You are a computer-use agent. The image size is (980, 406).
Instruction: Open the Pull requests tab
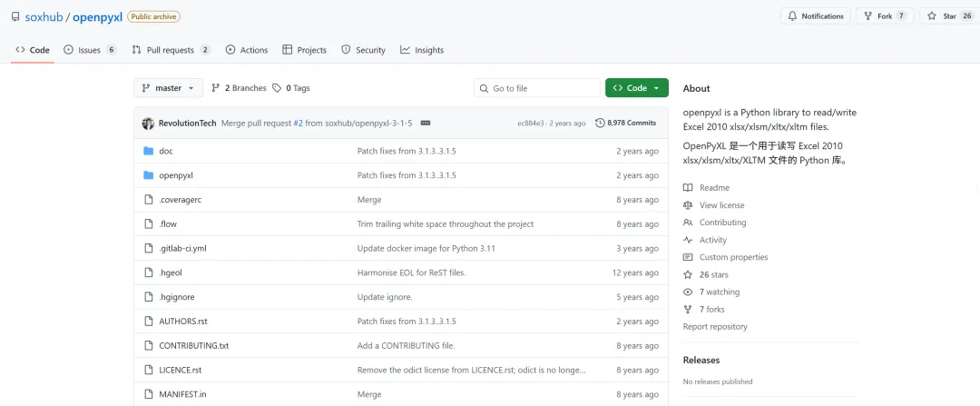(x=171, y=50)
